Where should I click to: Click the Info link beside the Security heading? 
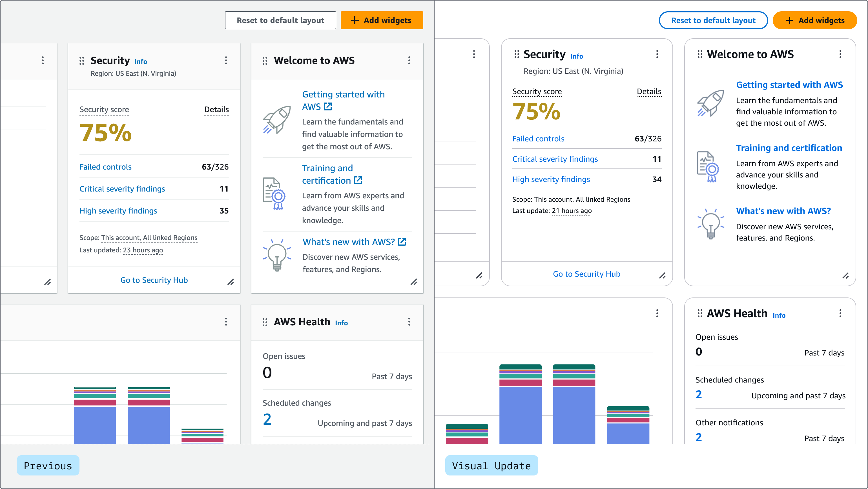pos(140,61)
